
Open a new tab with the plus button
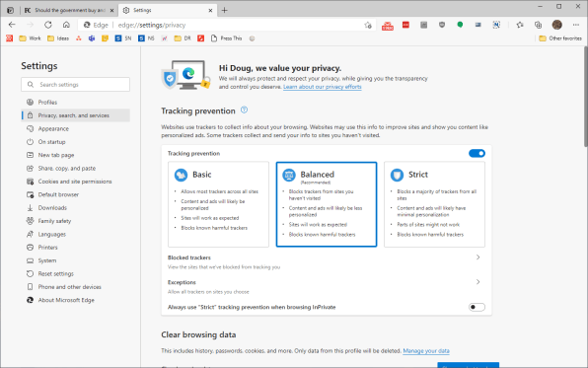(x=224, y=10)
